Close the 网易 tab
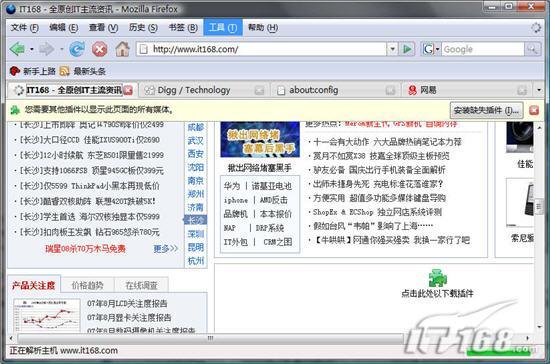This screenshot has width=550, height=364. click(522, 90)
